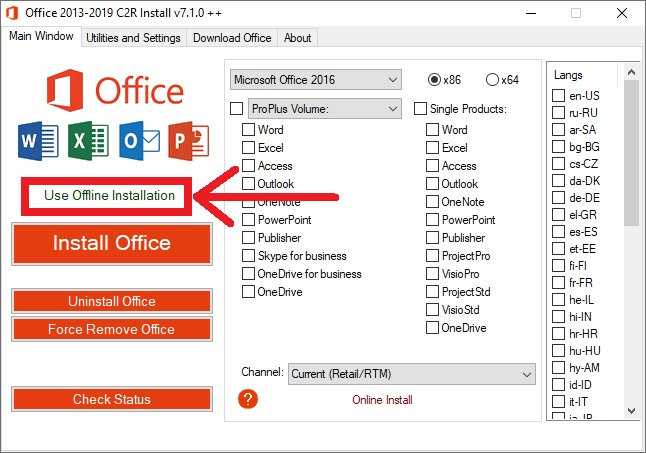Image resolution: width=646 pixels, height=453 pixels.
Task: Check PowerPoint under Single Products
Action: (x=432, y=219)
